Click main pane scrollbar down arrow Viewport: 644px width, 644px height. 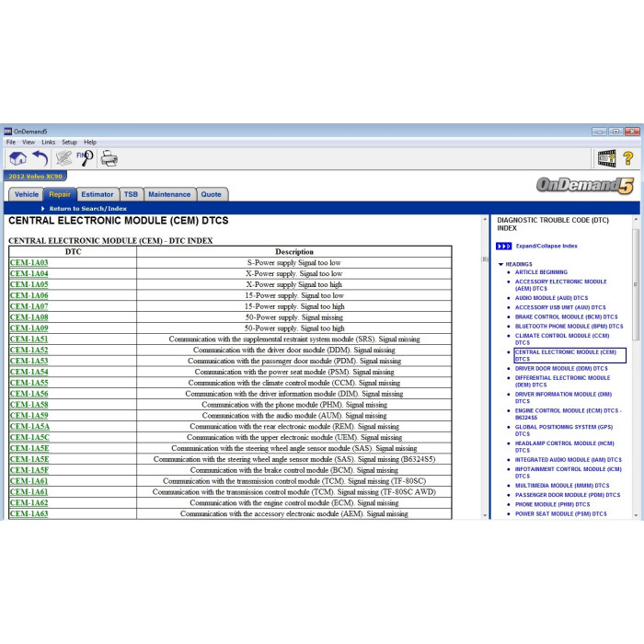pos(485,515)
